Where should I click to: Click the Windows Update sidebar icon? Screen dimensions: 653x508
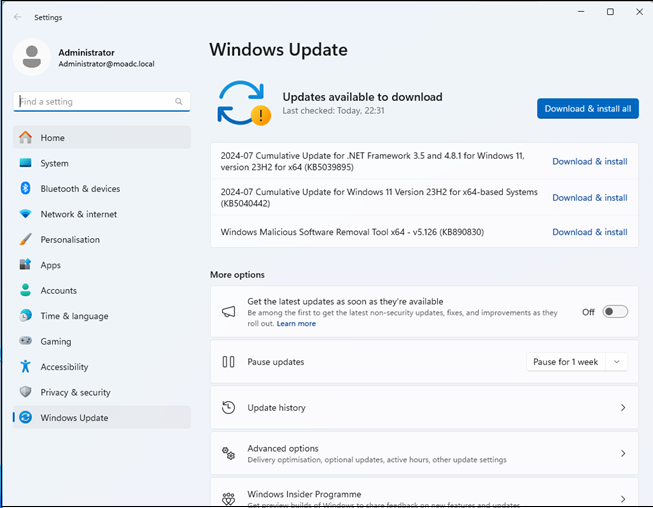point(25,417)
